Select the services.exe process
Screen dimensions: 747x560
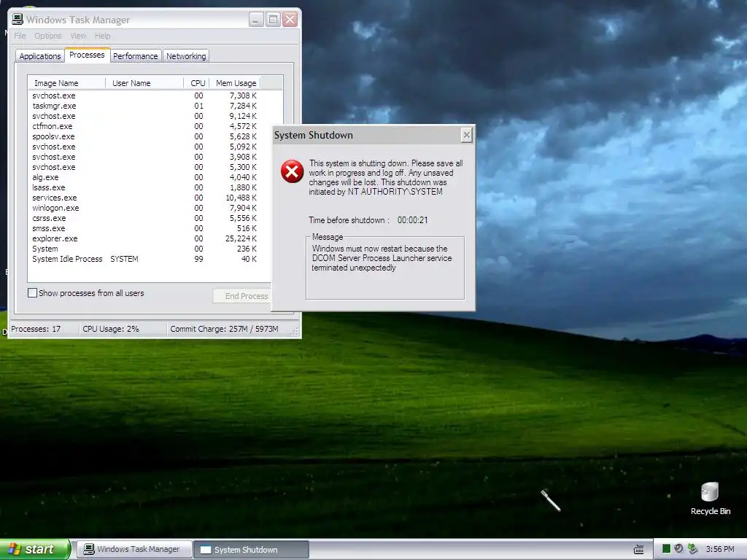[x=144, y=198]
